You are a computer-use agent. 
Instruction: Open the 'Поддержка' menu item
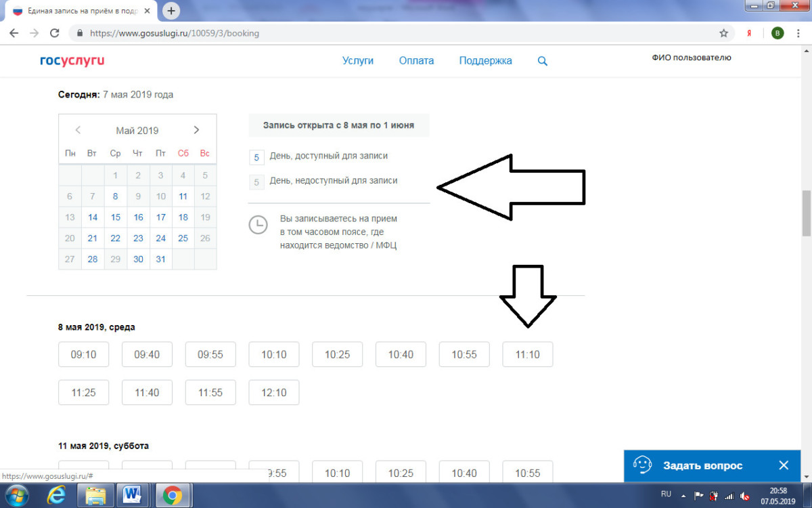485,61
